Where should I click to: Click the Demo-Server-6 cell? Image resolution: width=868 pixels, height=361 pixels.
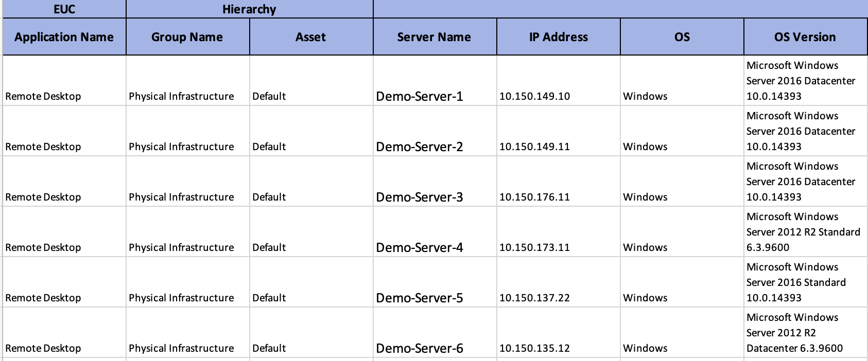[x=420, y=348]
